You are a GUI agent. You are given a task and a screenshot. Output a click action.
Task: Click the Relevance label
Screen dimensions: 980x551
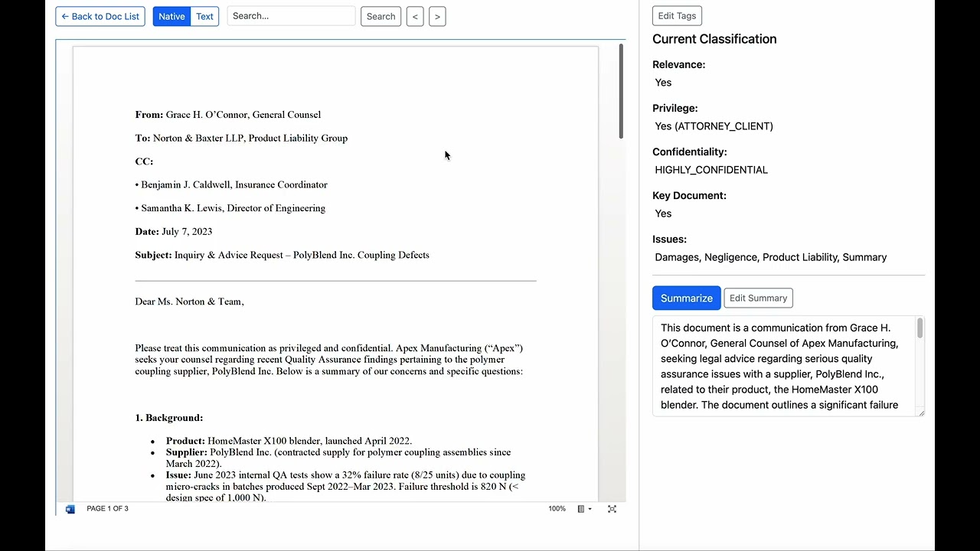[678, 64]
